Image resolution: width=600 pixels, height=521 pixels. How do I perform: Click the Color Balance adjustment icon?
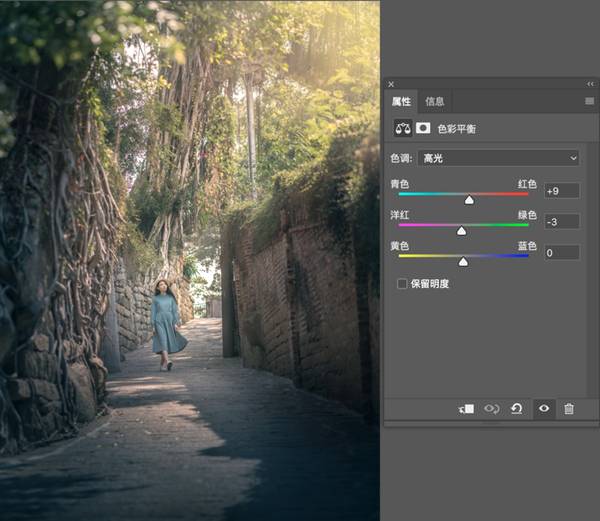pos(402,128)
